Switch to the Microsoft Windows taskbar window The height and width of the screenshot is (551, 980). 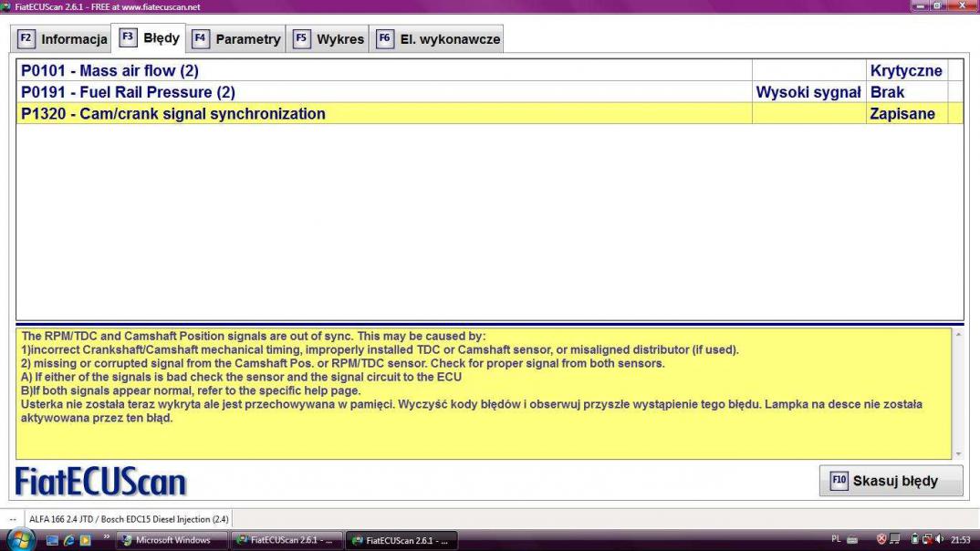172,540
